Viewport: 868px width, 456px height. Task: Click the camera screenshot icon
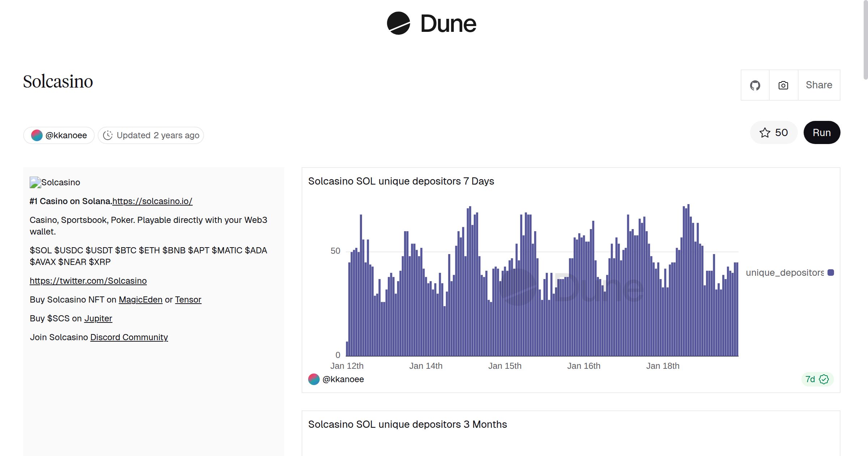[783, 85]
